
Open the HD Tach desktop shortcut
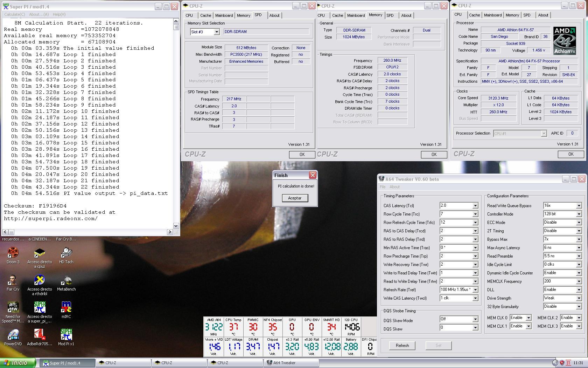66,253
